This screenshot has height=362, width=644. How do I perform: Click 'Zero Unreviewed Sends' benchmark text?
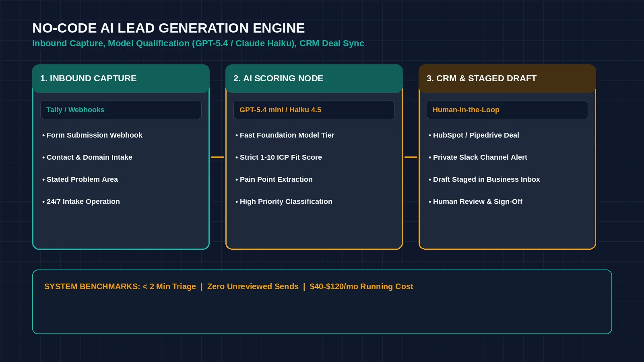click(x=253, y=286)
